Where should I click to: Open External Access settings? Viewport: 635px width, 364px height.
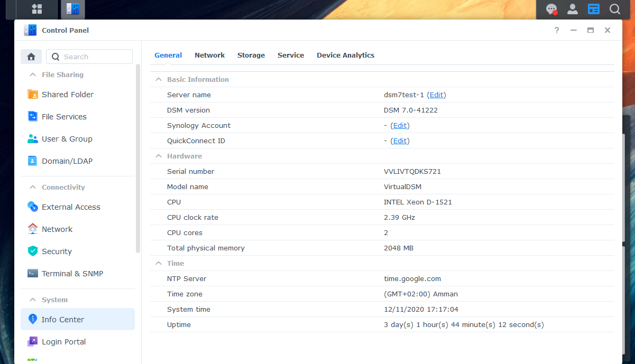tap(78, 207)
